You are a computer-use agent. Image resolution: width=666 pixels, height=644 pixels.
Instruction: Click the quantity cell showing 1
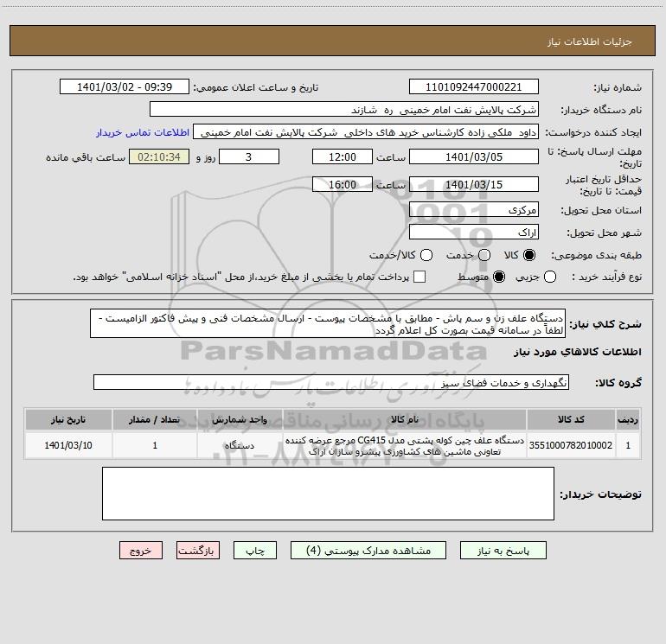(x=155, y=445)
